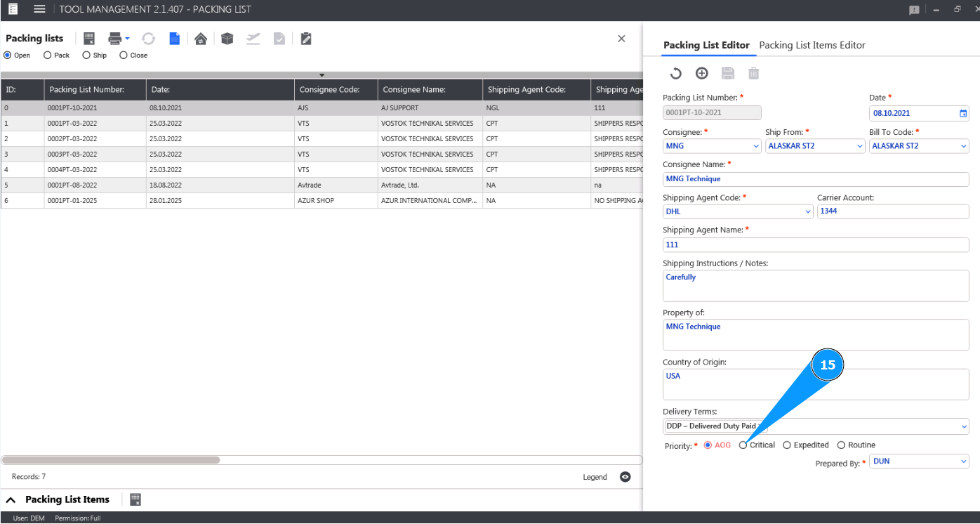Select the Pack status radio button
980x524 pixels.
(48, 55)
